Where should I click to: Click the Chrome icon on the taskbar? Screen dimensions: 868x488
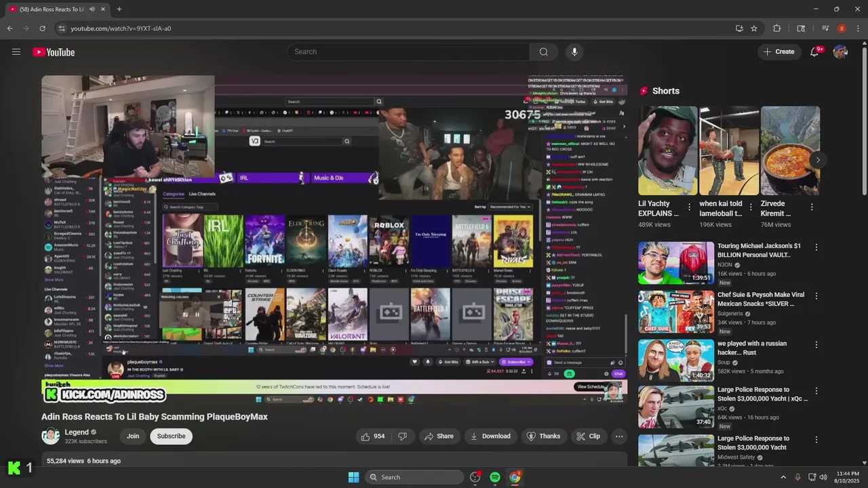click(x=515, y=477)
